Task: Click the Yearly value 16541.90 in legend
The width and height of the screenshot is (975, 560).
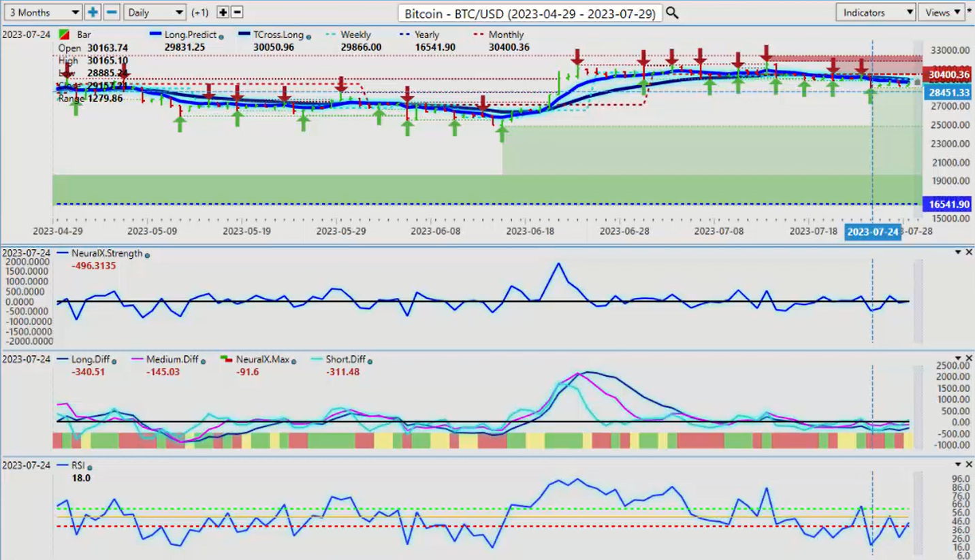Action: pos(435,48)
